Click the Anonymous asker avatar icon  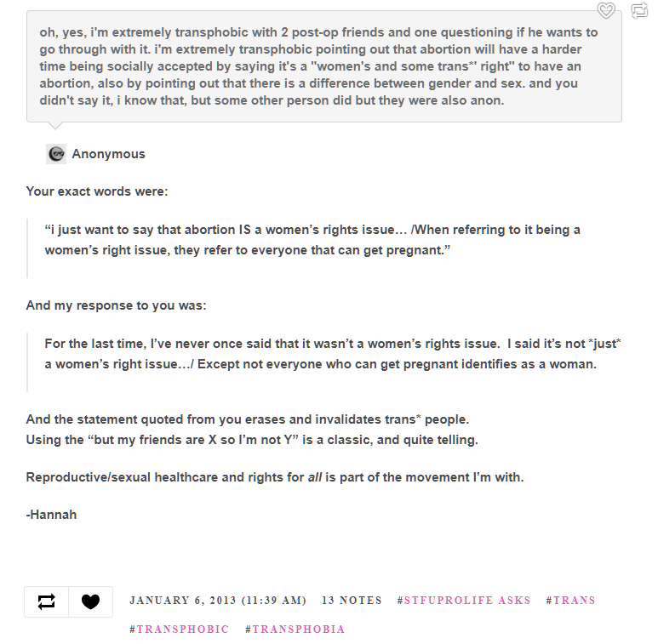pyautogui.click(x=56, y=154)
